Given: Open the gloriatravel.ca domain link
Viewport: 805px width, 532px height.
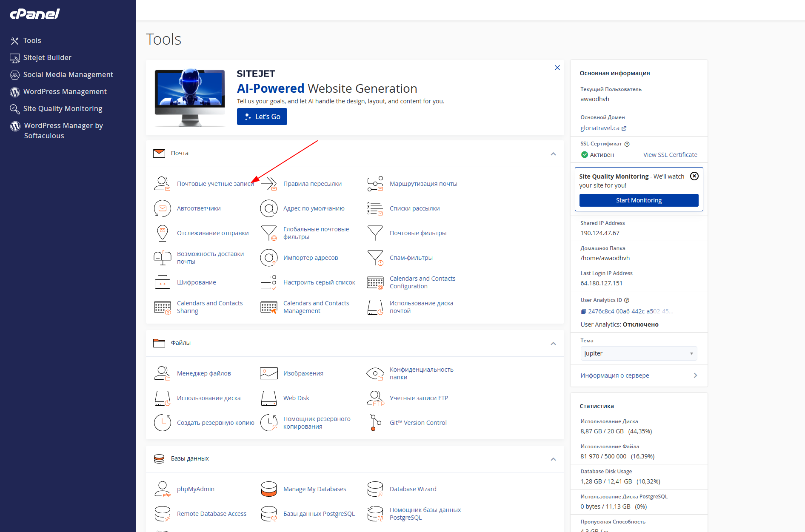Looking at the screenshot, I should pyautogui.click(x=603, y=128).
